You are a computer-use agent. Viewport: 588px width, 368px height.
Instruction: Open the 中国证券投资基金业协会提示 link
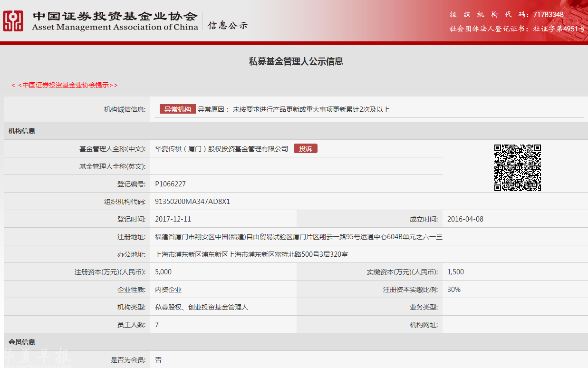(x=65, y=85)
